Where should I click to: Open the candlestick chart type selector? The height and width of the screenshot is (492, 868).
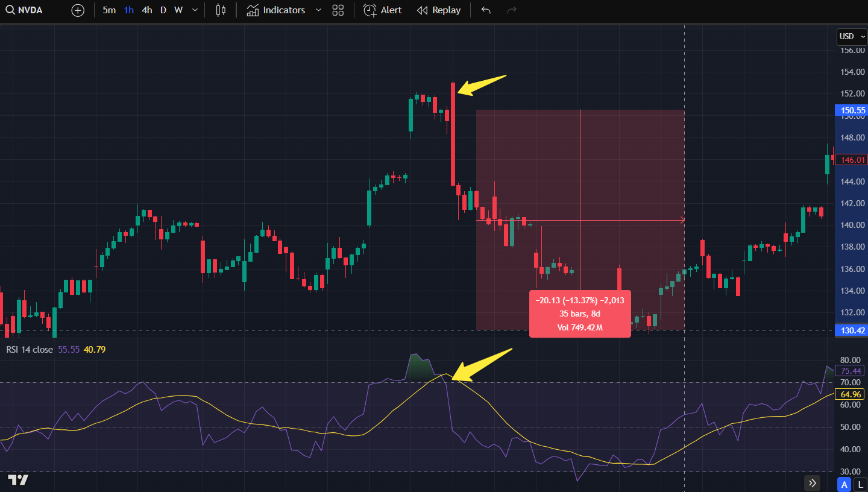tap(221, 10)
